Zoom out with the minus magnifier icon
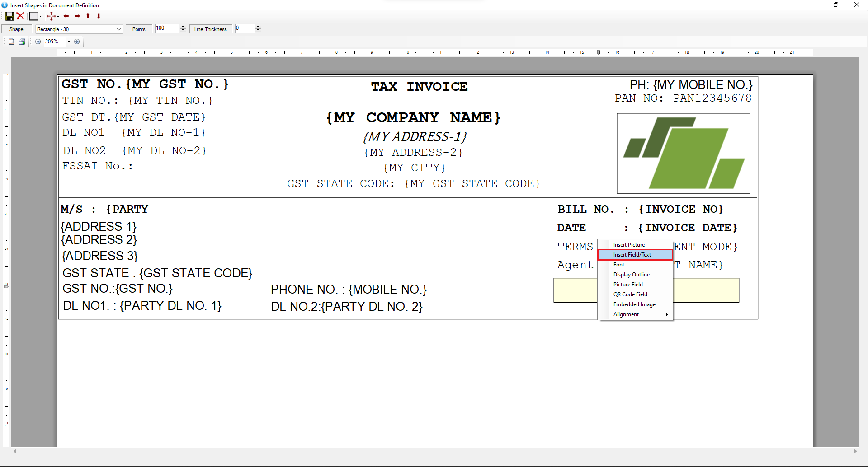Screen dimensions: 868x467 click(x=38, y=42)
